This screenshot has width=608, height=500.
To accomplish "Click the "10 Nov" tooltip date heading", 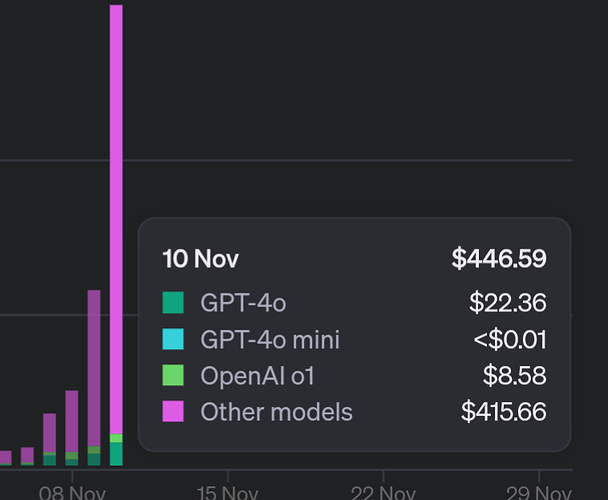I will (x=200, y=259).
